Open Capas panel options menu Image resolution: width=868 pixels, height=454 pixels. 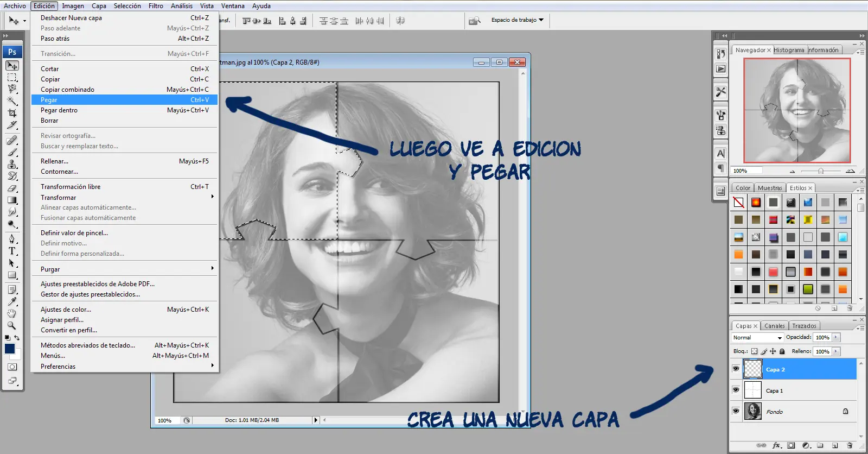[x=860, y=327]
